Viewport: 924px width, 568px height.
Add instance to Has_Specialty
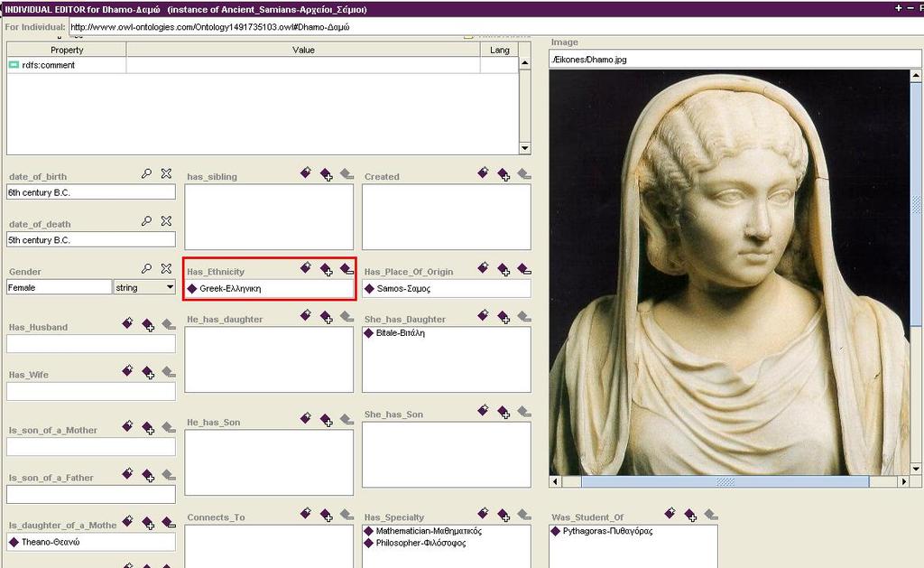pyautogui.click(x=504, y=516)
